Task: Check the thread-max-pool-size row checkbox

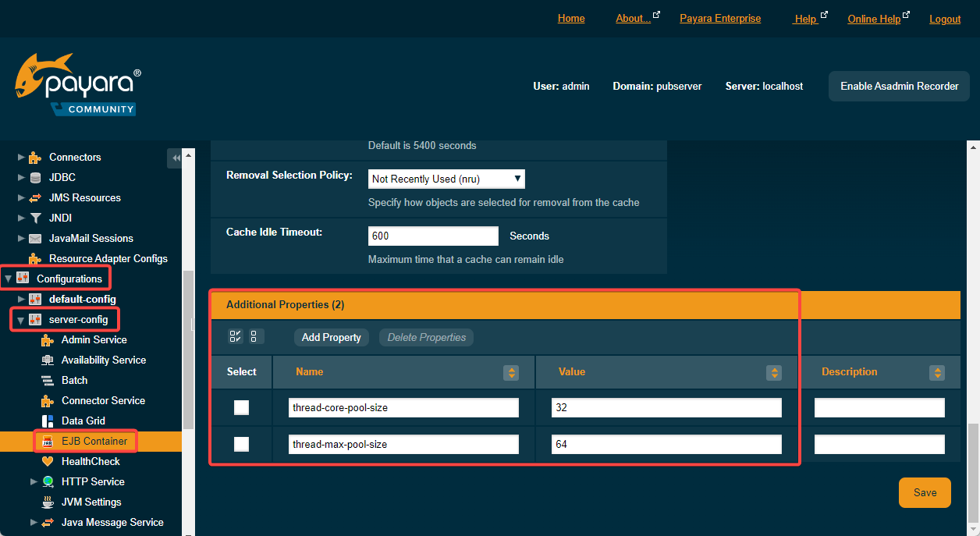Action: coord(242,444)
